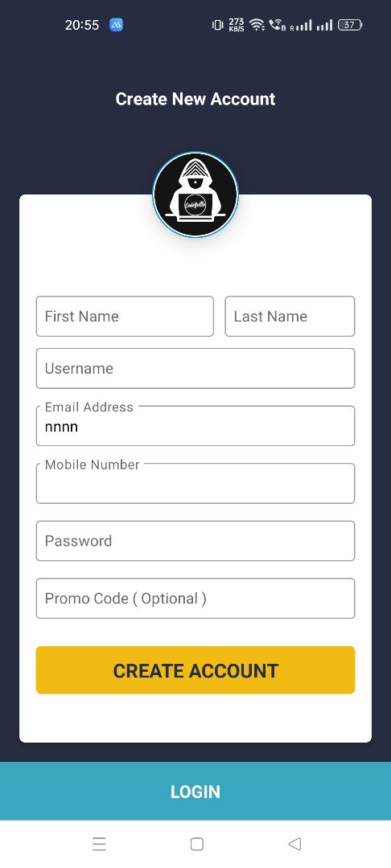
Task: Tap the Create New Account heading
Action: click(195, 99)
